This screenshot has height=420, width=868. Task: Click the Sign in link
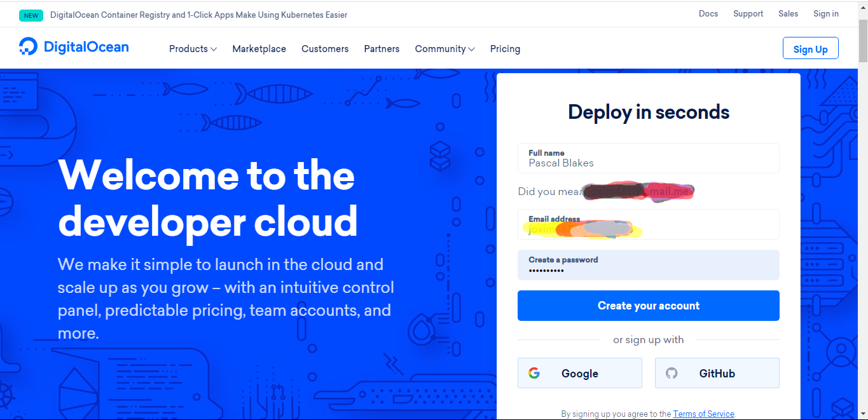click(x=825, y=13)
